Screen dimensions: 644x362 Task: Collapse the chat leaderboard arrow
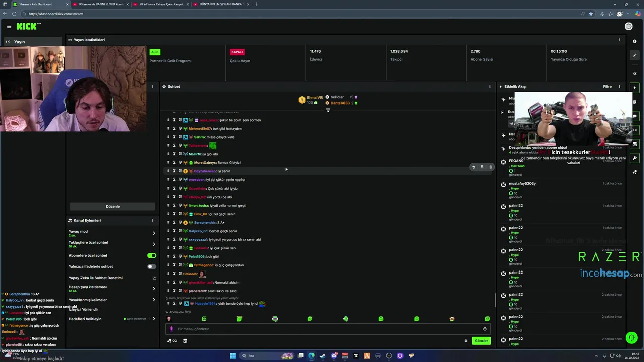(328, 110)
